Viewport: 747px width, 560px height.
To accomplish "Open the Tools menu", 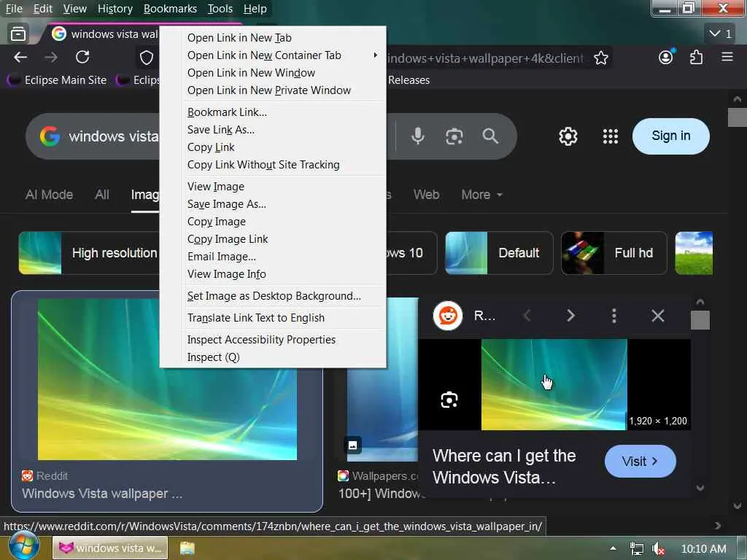I will pyautogui.click(x=220, y=9).
